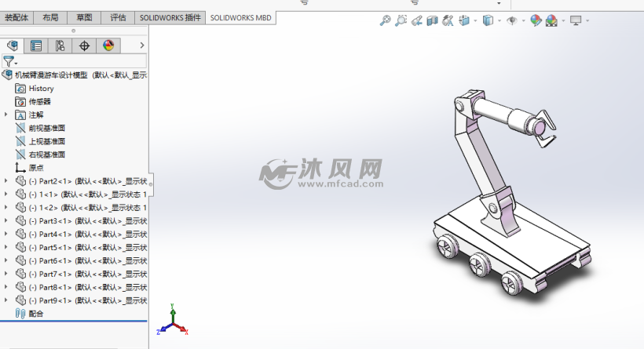Expand the Part2<1> tree node
Screen dimensions: 644x349
pyautogui.click(x=6, y=180)
